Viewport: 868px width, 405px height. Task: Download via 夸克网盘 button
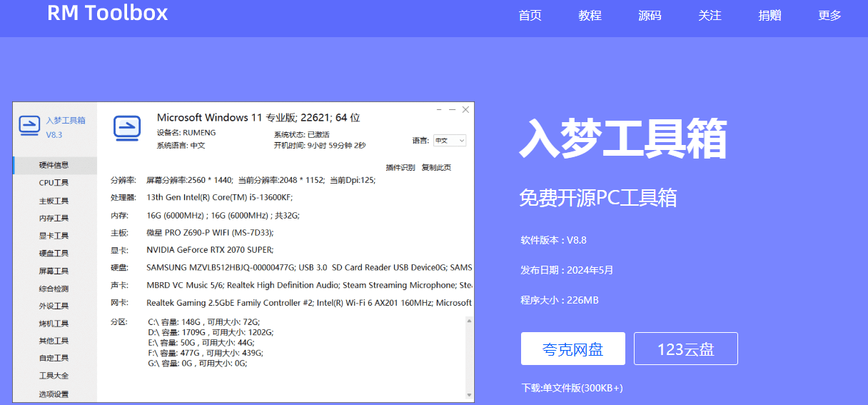(x=572, y=349)
